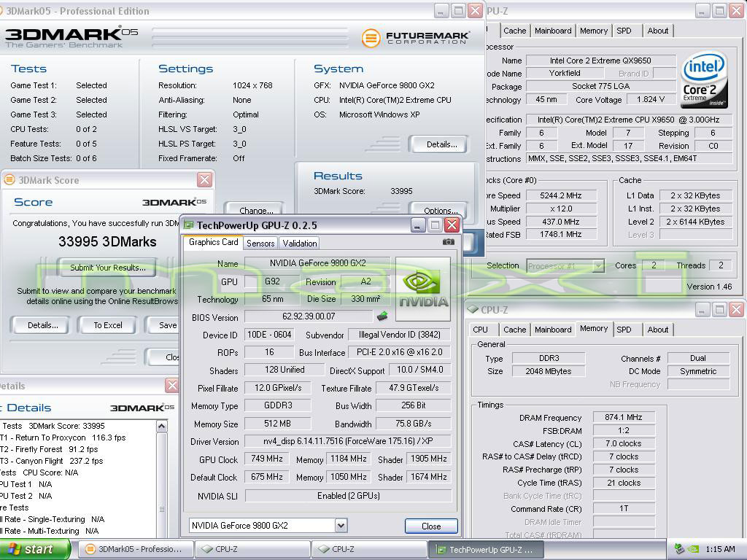
Task: Click the Core Speed 5244.2 MHz value
Action: (561, 195)
